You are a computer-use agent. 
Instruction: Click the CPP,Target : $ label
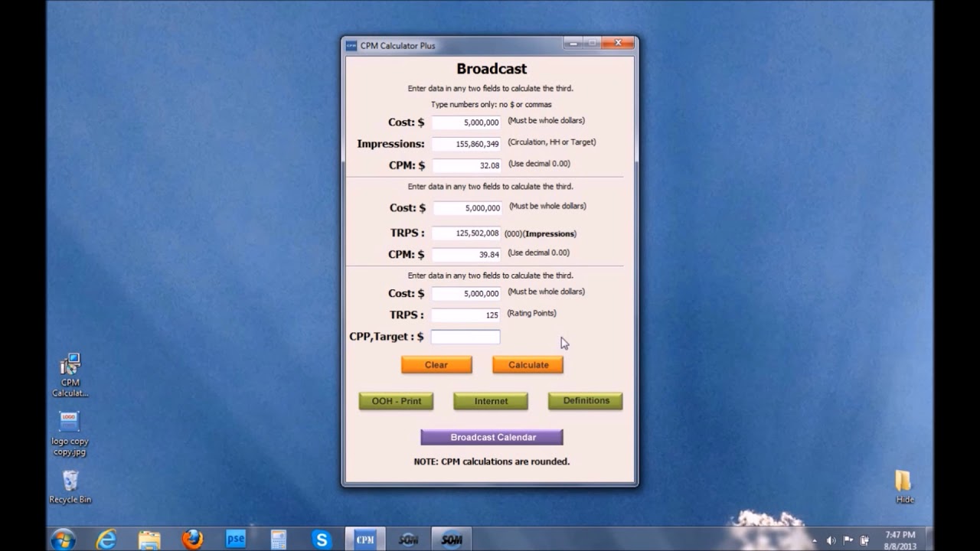[x=387, y=337]
